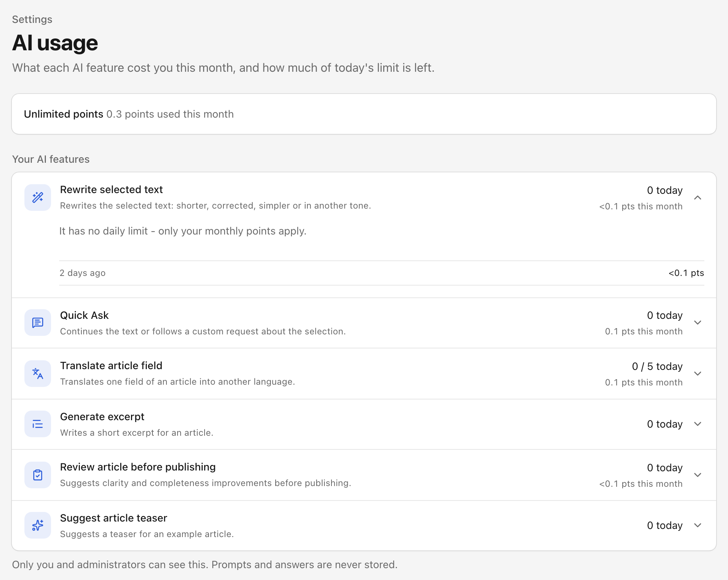The image size is (728, 580).
Task: Click the 'Your AI features' heading
Action: point(51,159)
